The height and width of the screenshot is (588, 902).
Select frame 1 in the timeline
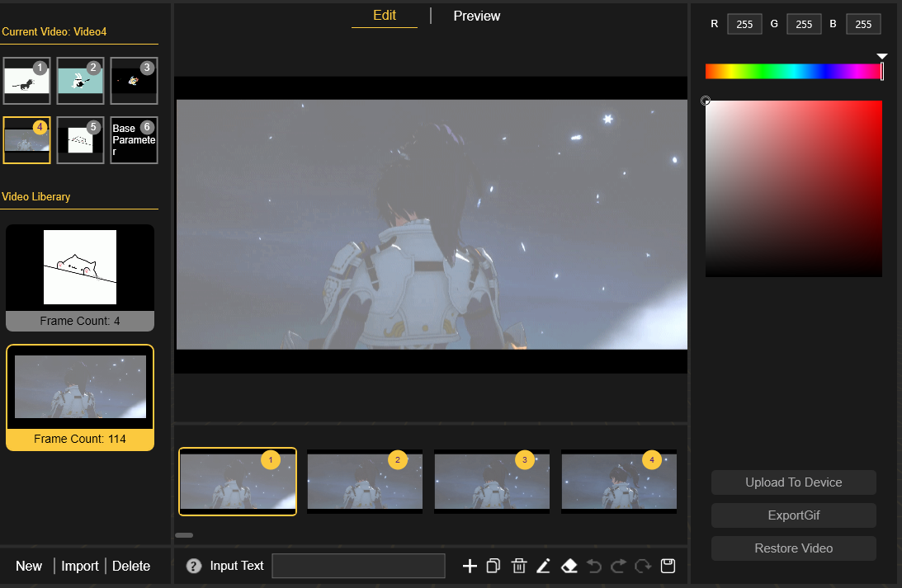tap(238, 482)
